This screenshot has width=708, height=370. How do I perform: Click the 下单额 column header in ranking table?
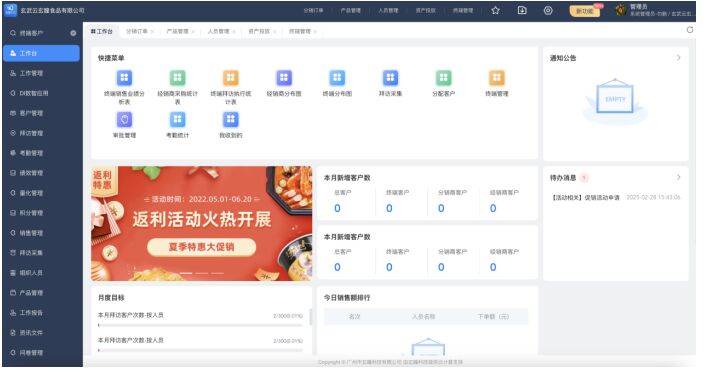tap(493, 317)
